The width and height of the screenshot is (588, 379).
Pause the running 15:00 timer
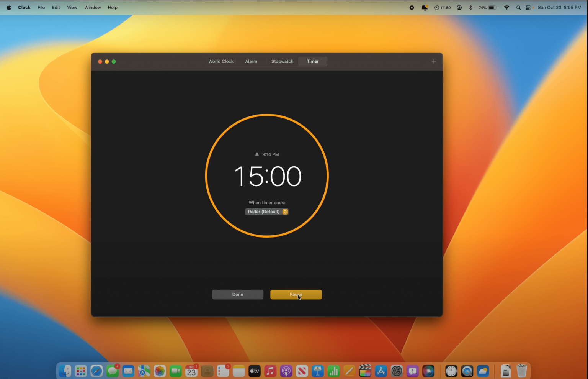[x=296, y=294]
